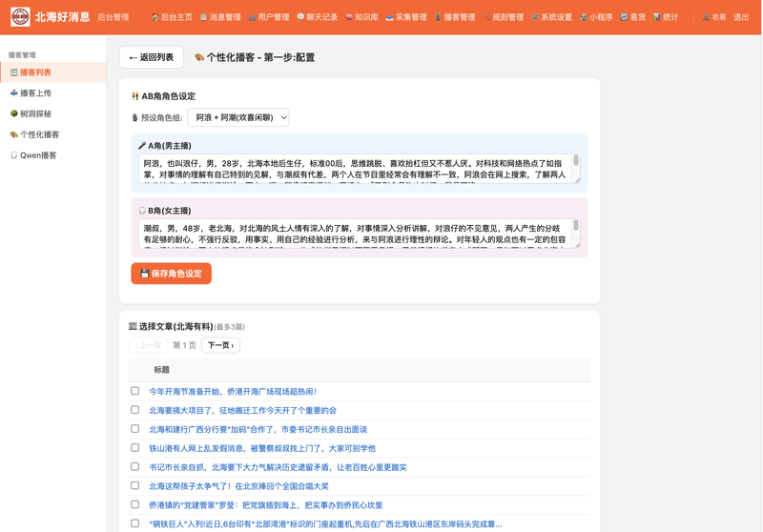
Task: Click the 统计 bar chart icon
Action: pos(657,17)
